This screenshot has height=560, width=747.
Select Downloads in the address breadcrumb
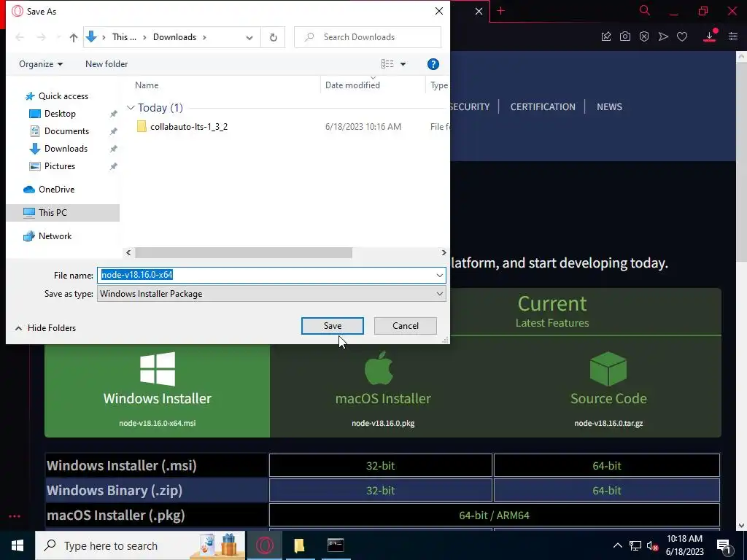(x=174, y=37)
